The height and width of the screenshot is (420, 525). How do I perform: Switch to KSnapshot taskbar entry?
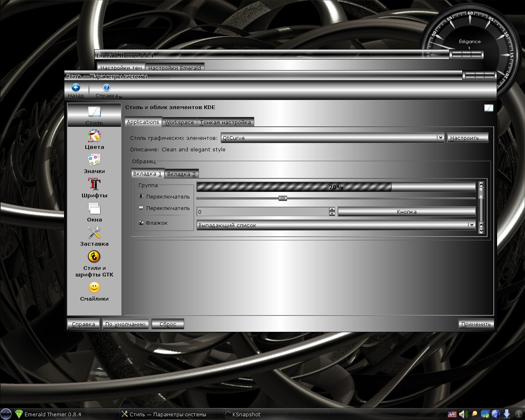click(276, 414)
